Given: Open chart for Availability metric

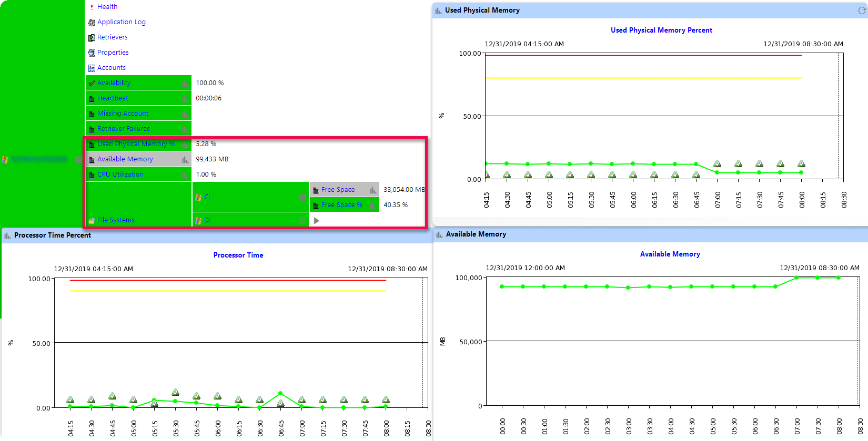Looking at the screenshot, I should [x=185, y=84].
